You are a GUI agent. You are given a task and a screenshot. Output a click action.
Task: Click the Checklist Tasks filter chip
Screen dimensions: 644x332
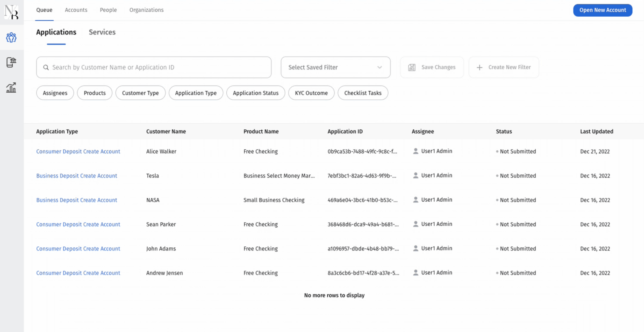[363, 93]
